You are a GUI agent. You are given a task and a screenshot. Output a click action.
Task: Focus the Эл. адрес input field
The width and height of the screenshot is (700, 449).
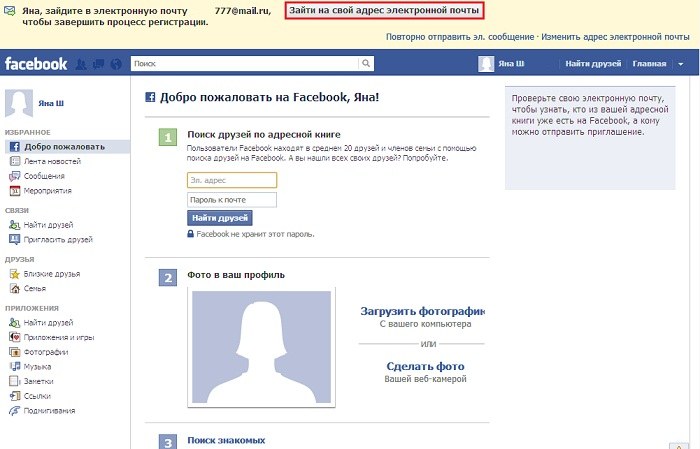point(232,180)
